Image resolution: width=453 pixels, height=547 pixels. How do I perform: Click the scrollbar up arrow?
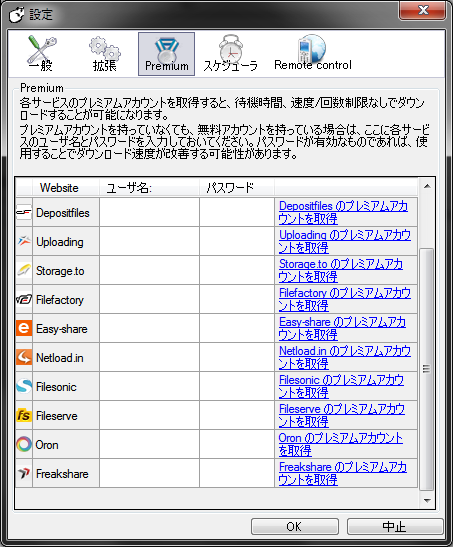point(427,186)
